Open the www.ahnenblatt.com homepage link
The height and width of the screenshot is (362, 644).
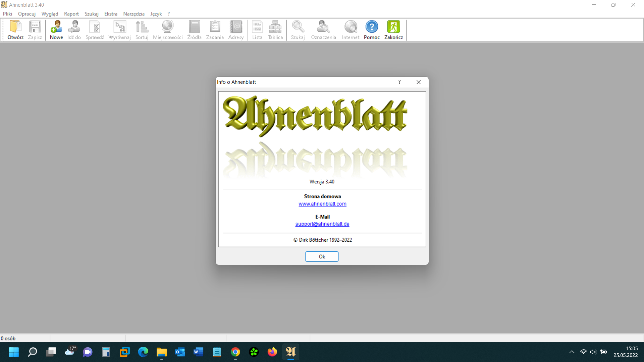coord(322,204)
